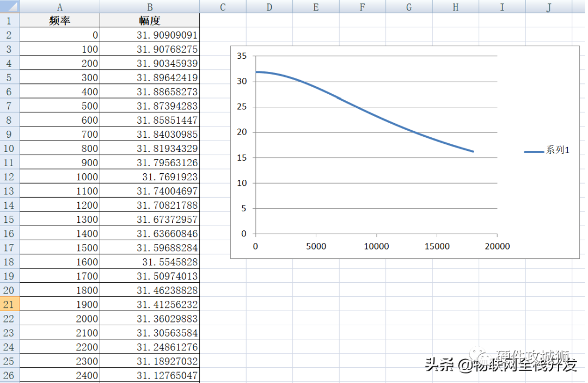Screen dimensions: 588x383
Task: Select cell with value 31.24861276
Action: coord(150,347)
